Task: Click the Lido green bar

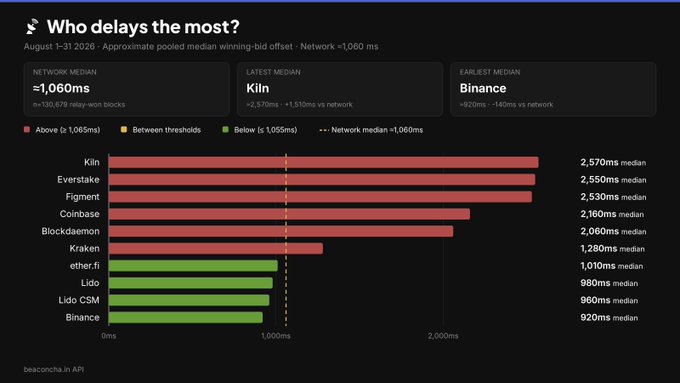Action: [191, 283]
